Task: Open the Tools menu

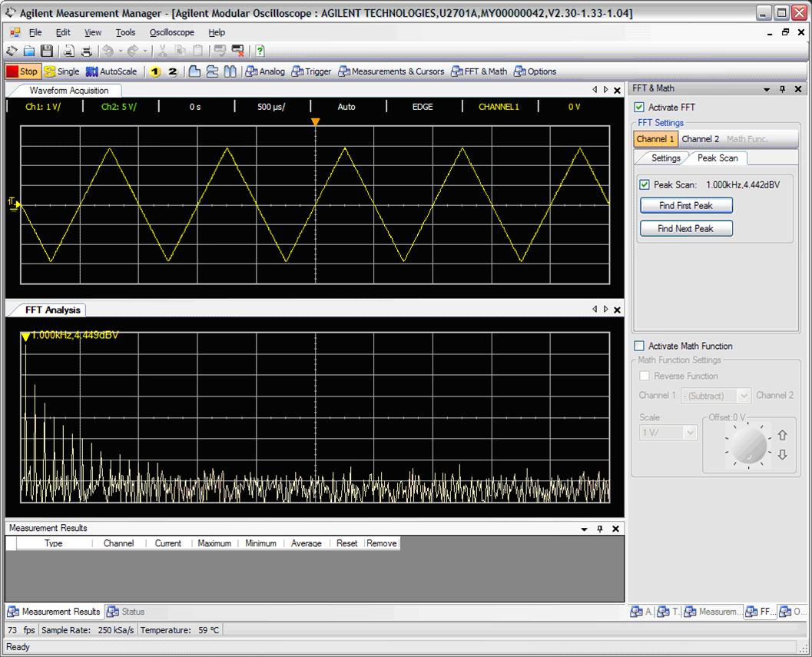Action: click(x=125, y=32)
